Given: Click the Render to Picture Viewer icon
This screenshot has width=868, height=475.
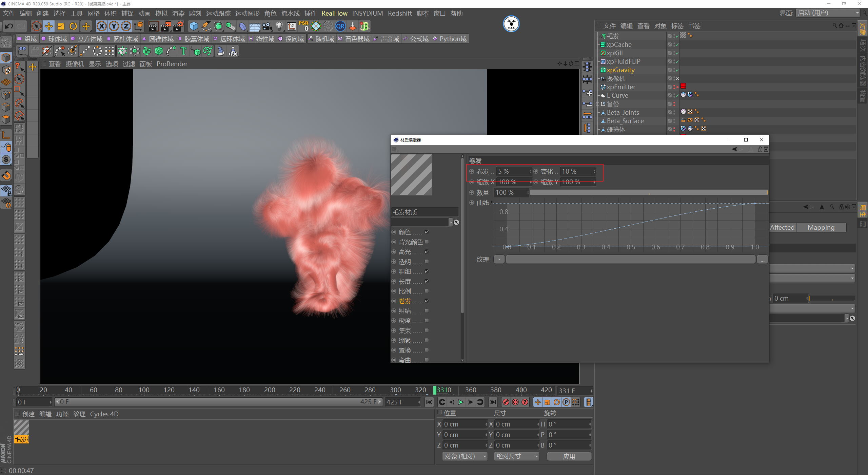Looking at the screenshot, I should click(x=165, y=26).
